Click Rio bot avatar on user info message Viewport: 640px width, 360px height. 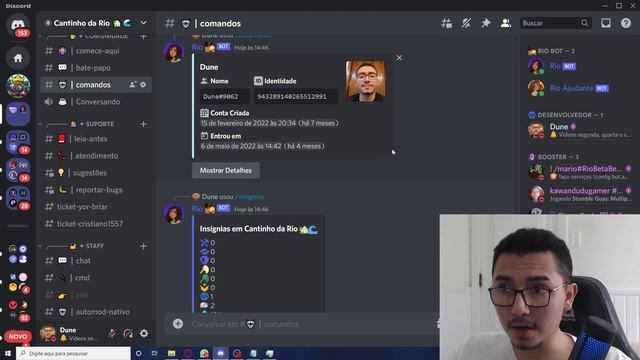point(174,52)
